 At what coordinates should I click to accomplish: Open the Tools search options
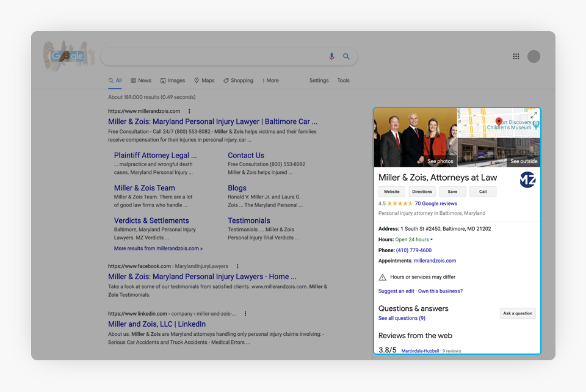(344, 81)
